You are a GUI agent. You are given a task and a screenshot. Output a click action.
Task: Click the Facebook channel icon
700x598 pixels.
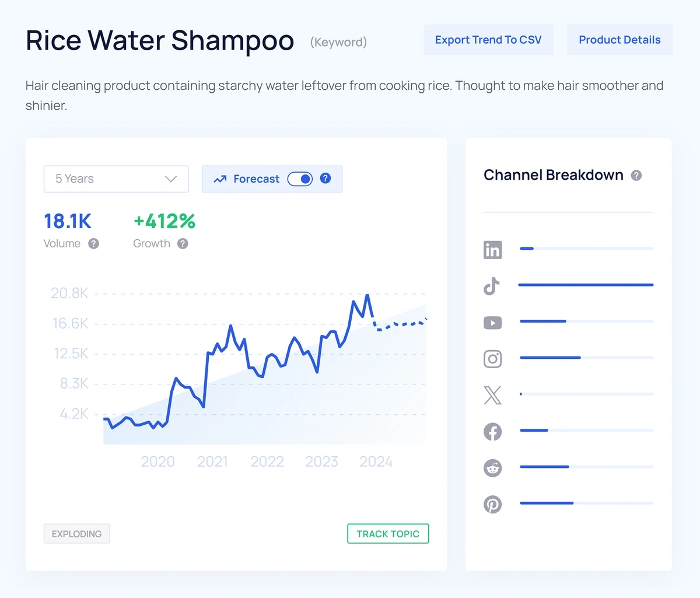tap(492, 432)
